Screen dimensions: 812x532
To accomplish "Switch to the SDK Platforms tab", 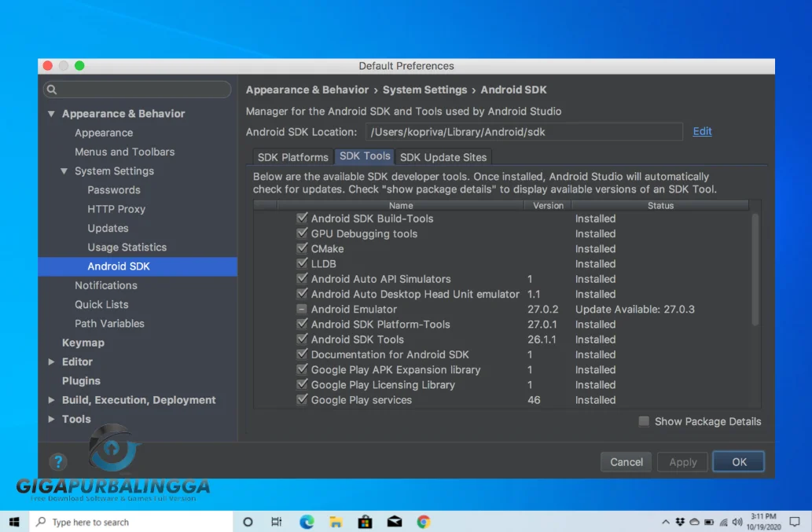I will 292,156.
